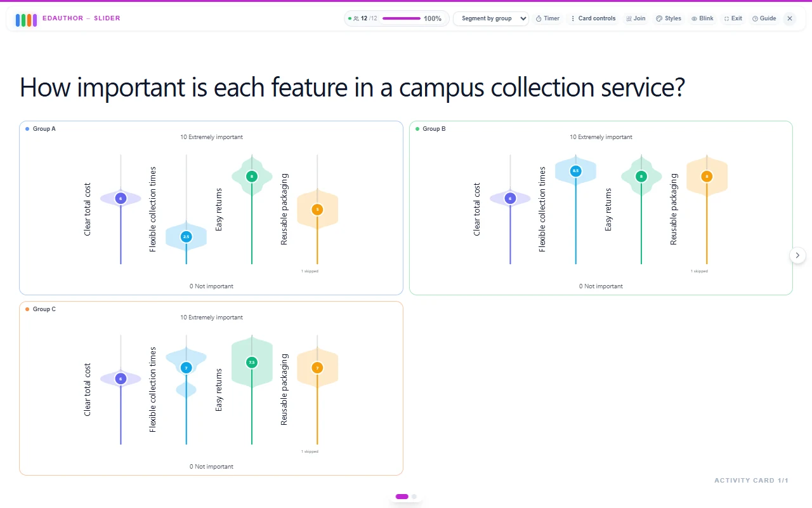Viewport: 812px width, 508px height.
Task: Click Group A's Reusable packaging marker showing 5
Action: click(x=318, y=209)
